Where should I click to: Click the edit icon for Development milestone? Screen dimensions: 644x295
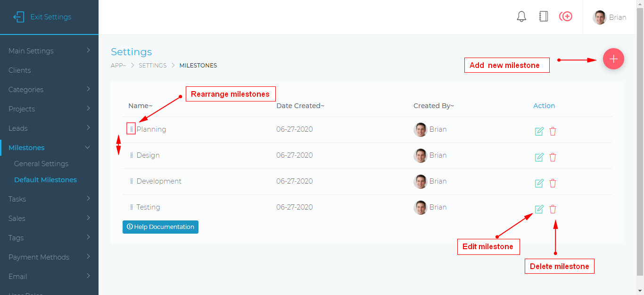(x=539, y=183)
